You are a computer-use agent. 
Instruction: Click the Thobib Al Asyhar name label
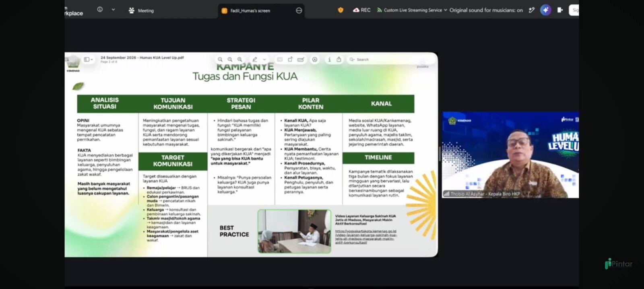tap(485, 194)
